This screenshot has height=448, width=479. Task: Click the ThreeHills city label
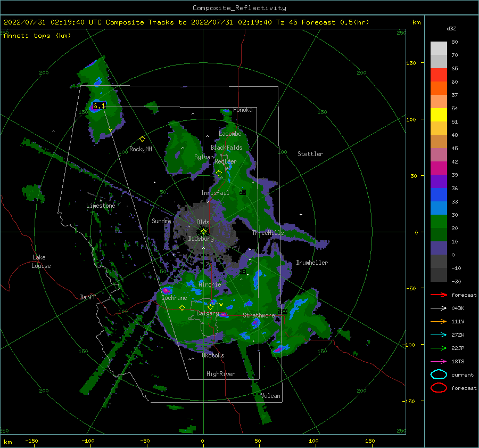point(268,233)
